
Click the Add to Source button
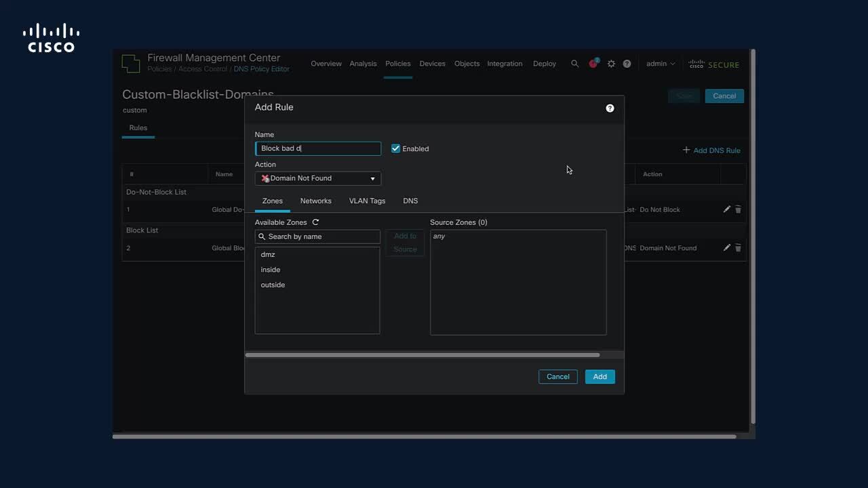pyautogui.click(x=406, y=243)
